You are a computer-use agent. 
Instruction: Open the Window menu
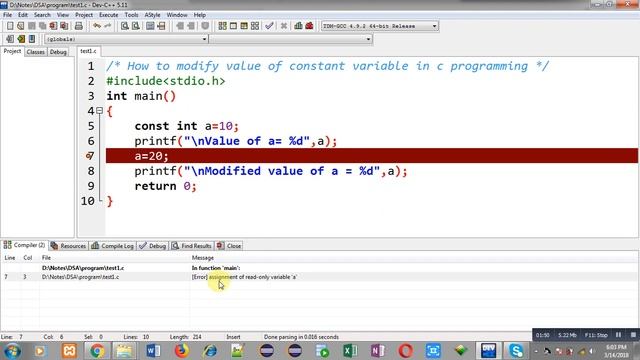coord(177,15)
